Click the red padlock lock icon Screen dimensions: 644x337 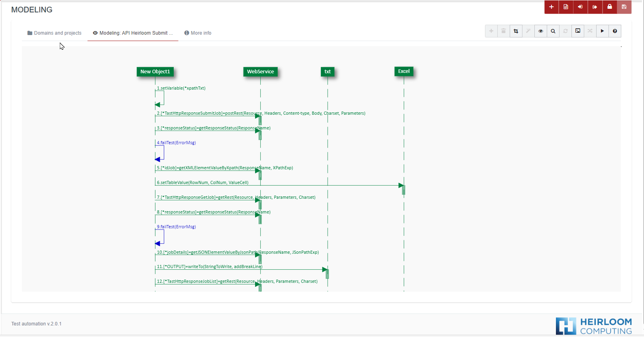tap(610, 7)
